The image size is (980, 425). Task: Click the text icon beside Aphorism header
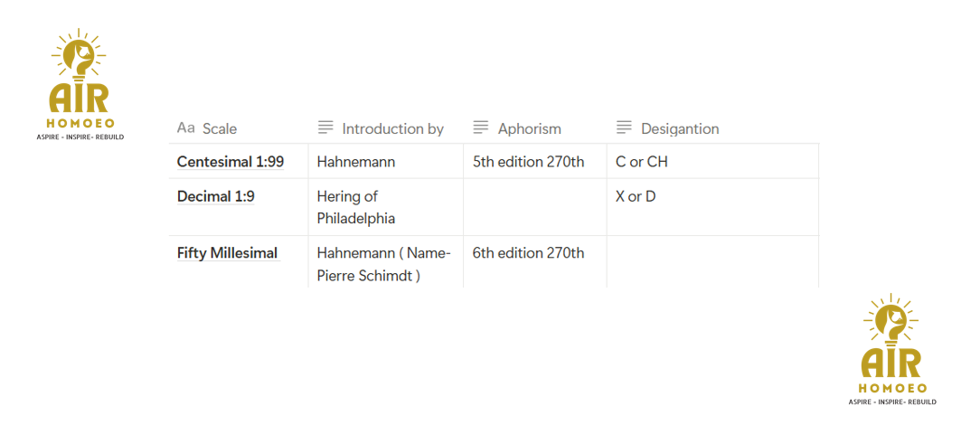481,128
